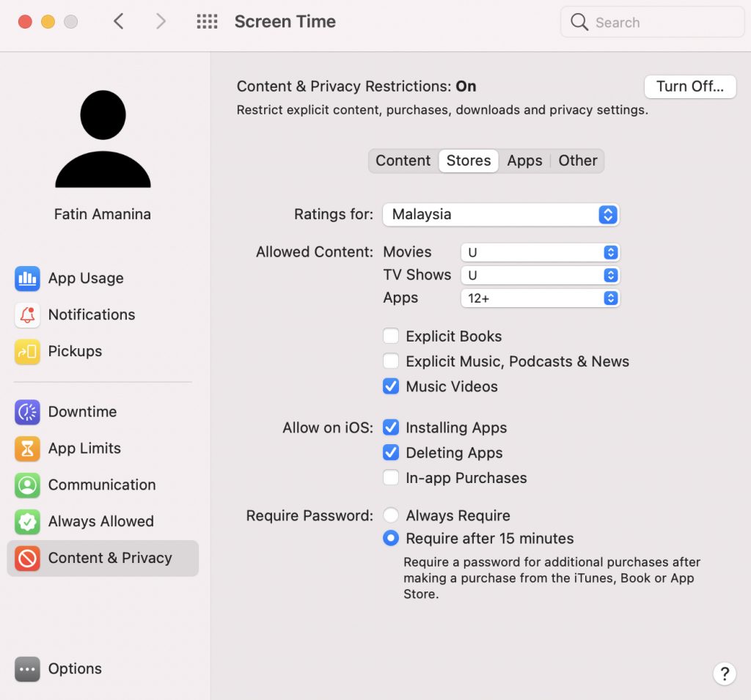751x700 pixels.
Task: Uncheck the Music Videos checkbox
Action: pos(391,386)
